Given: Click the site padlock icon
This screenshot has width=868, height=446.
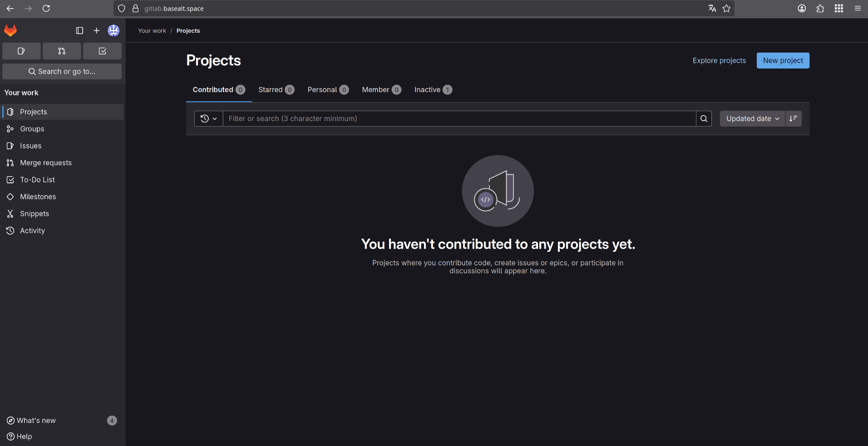Looking at the screenshot, I should click(x=135, y=8).
